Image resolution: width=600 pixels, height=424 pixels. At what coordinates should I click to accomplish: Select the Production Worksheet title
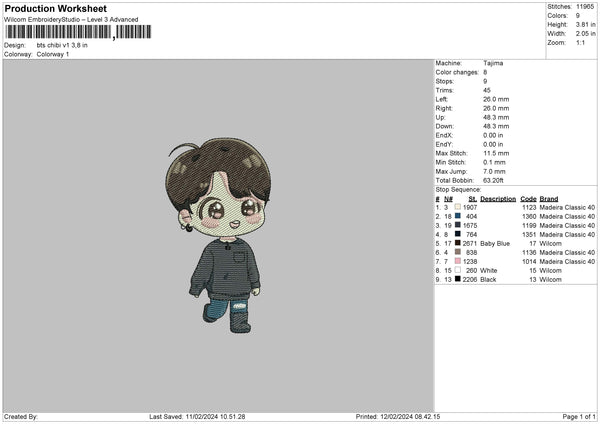tap(55, 8)
